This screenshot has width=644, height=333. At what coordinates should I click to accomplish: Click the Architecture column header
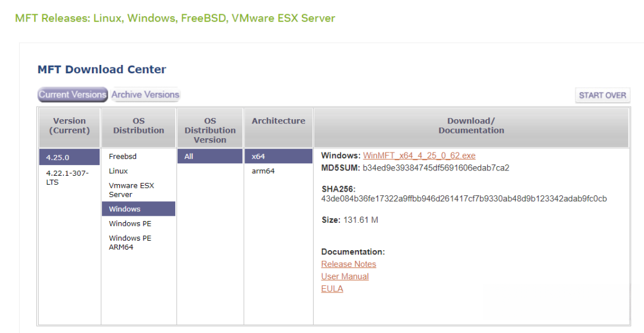coord(278,127)
